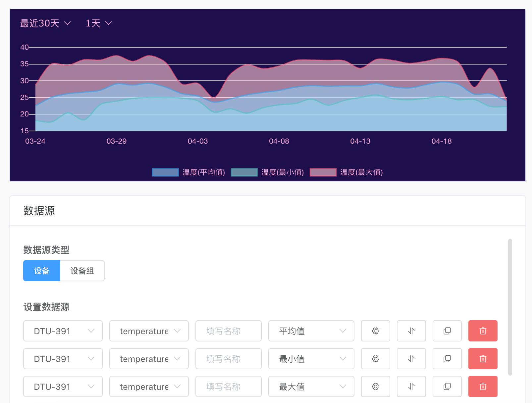Click sort icon in the 最大值 row

pos(411,386)
